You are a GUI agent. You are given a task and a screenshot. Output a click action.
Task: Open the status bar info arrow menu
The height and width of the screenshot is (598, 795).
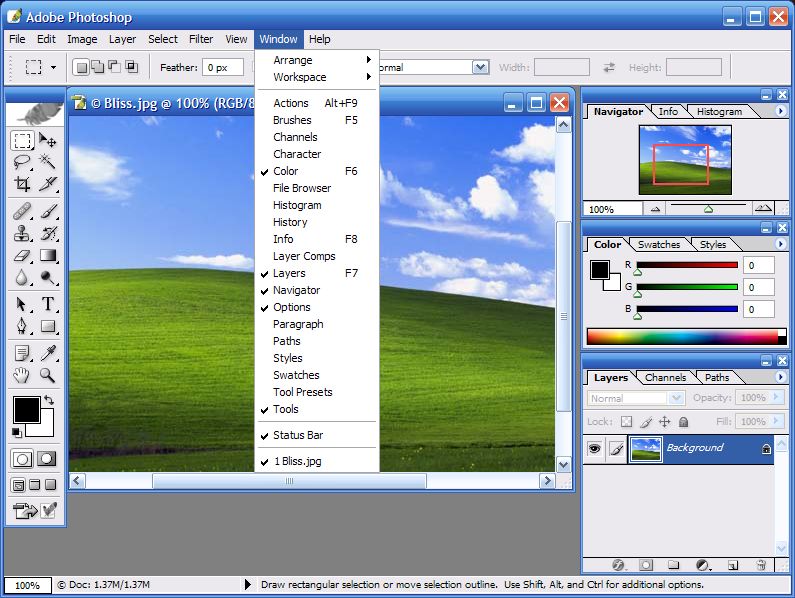click(x=247, y=584)
